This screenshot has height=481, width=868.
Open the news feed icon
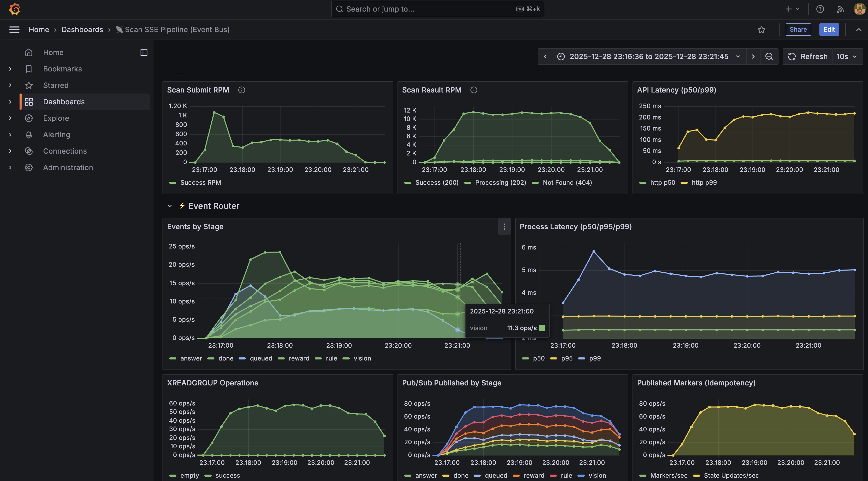(840, 9)
